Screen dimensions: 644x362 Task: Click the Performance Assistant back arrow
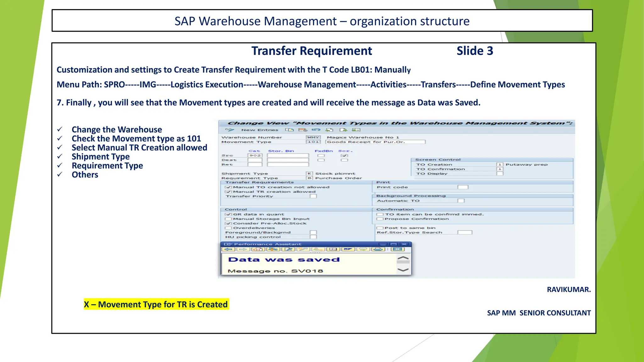[228, 249]
